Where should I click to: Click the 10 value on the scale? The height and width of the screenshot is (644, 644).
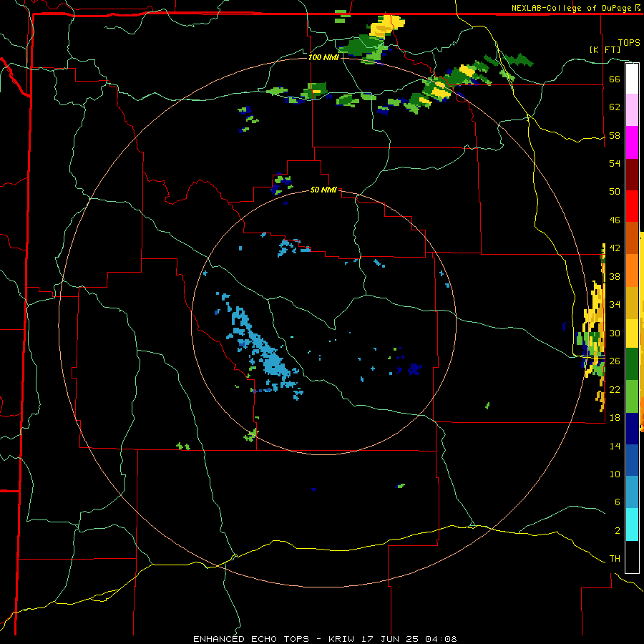click(615, 474)
